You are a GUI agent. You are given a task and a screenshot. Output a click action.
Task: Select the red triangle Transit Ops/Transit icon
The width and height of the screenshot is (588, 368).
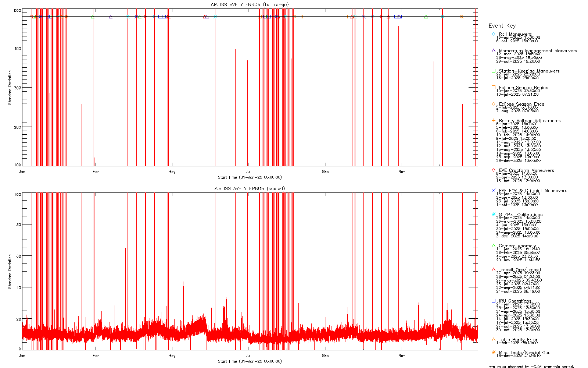point(494,269)
